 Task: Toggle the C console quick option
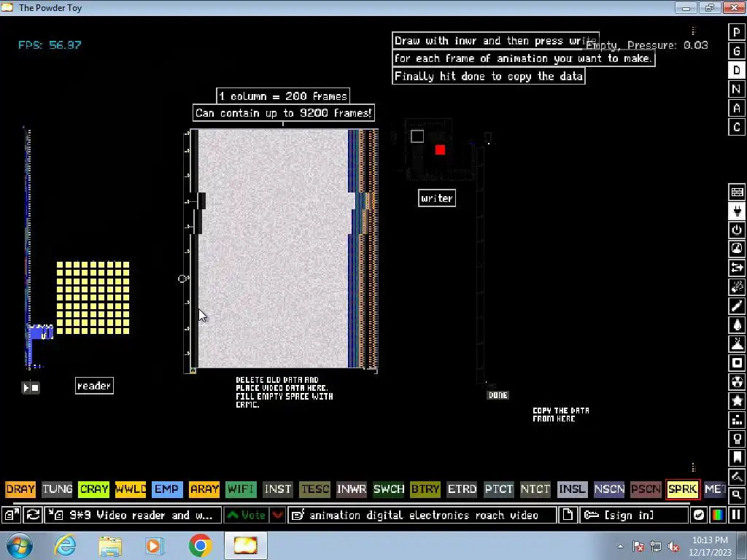(x=737, y=128)
